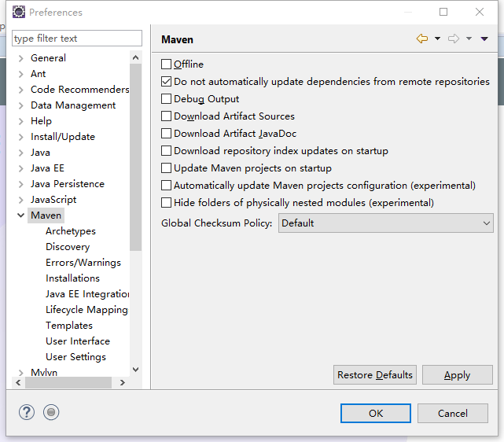Click the tree horizontal scrollbar thumb
504x442 pixels.
point(68,382)
